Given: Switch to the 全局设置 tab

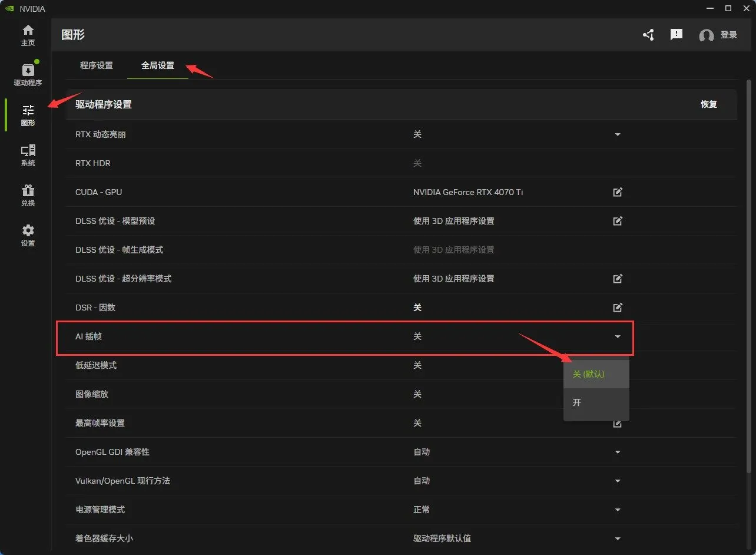Looking at the screenshot, I should pos(158,65).
